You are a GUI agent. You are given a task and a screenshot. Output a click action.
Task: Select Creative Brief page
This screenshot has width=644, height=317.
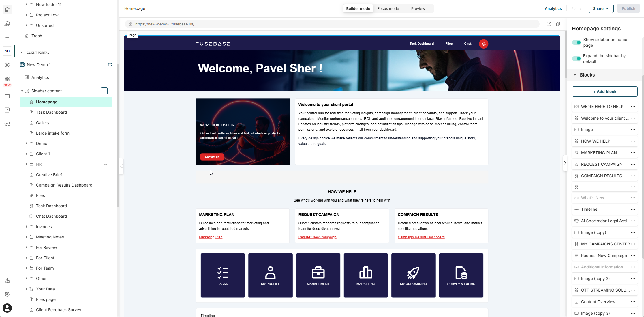(66, 175)
